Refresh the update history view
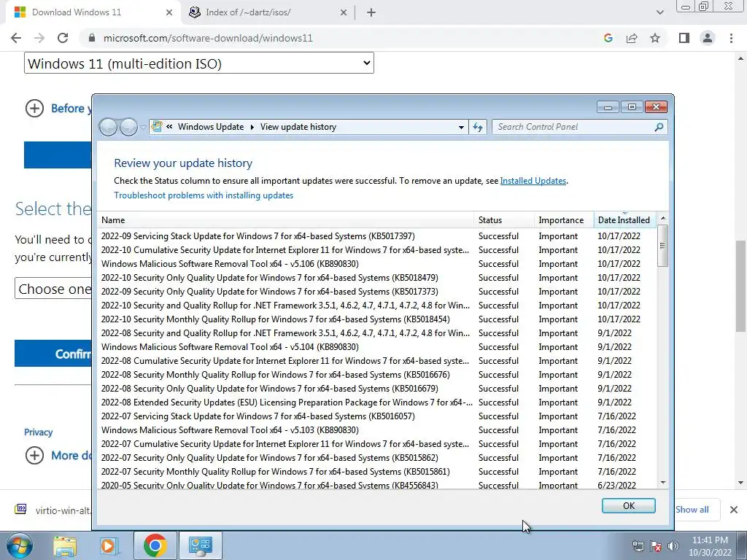747x560 pixels. pyautogui.click(x=478, y=127)
